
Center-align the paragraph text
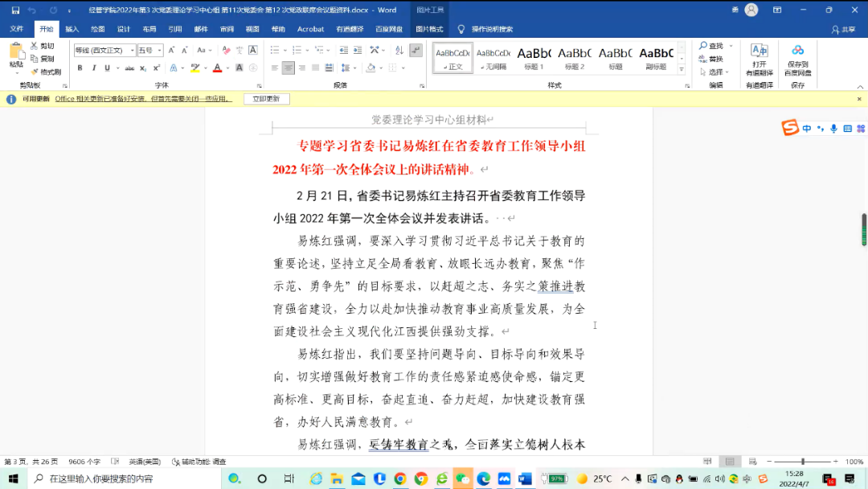[288, 68]
